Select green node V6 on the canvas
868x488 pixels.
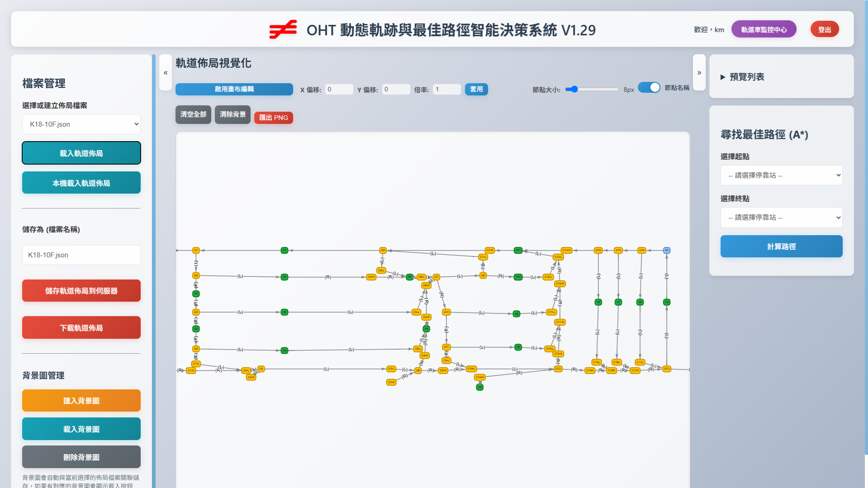[x=640, y=302]
